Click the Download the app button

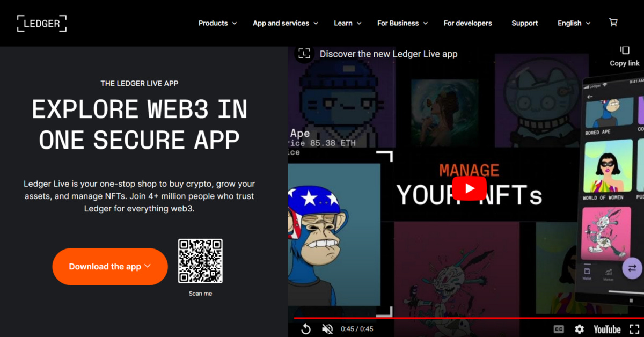(110, 266)
